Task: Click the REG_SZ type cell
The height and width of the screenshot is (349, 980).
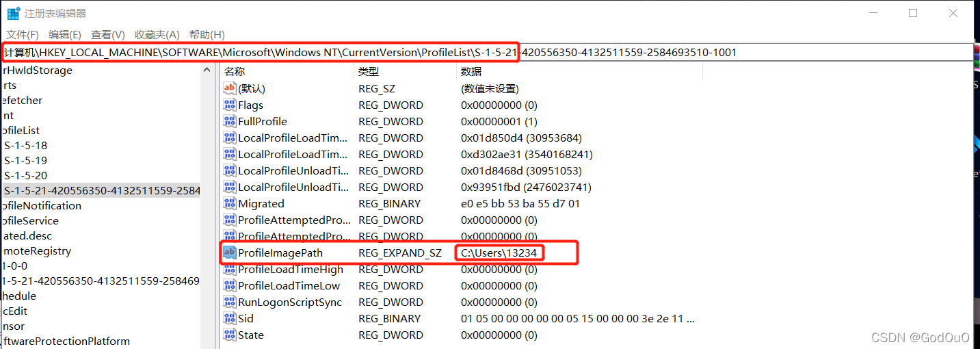Action: click(x=377, y=88)
